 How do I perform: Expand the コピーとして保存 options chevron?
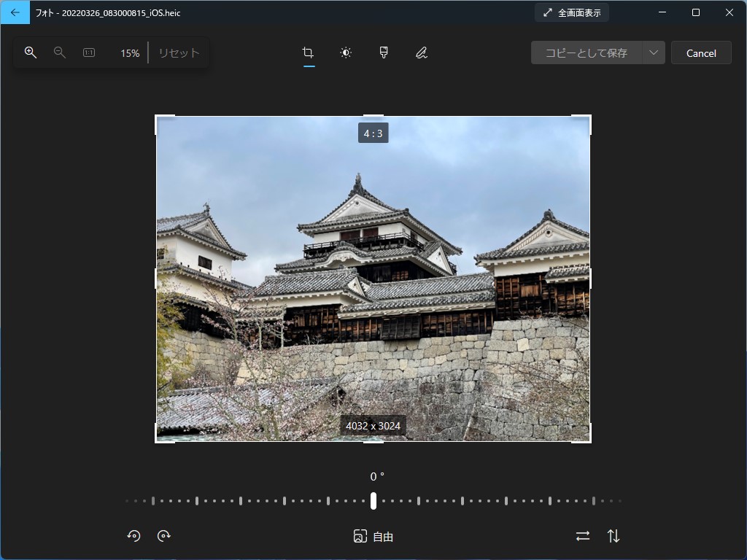653,52
